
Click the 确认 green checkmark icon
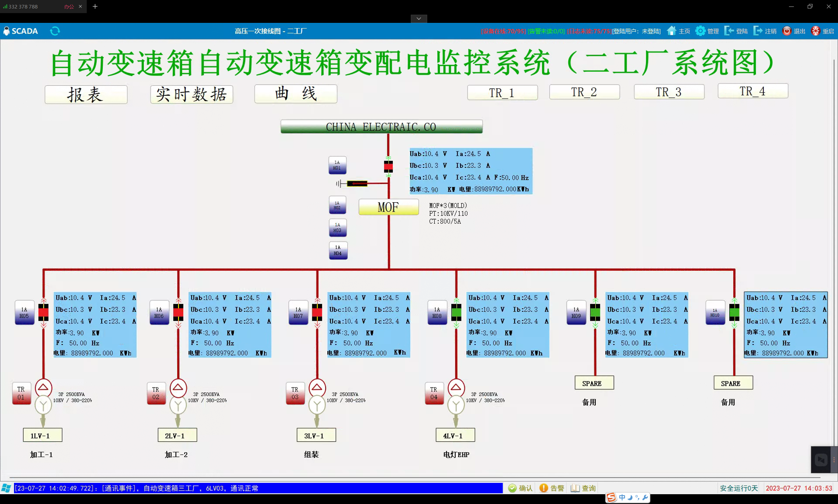click(512, 488)
